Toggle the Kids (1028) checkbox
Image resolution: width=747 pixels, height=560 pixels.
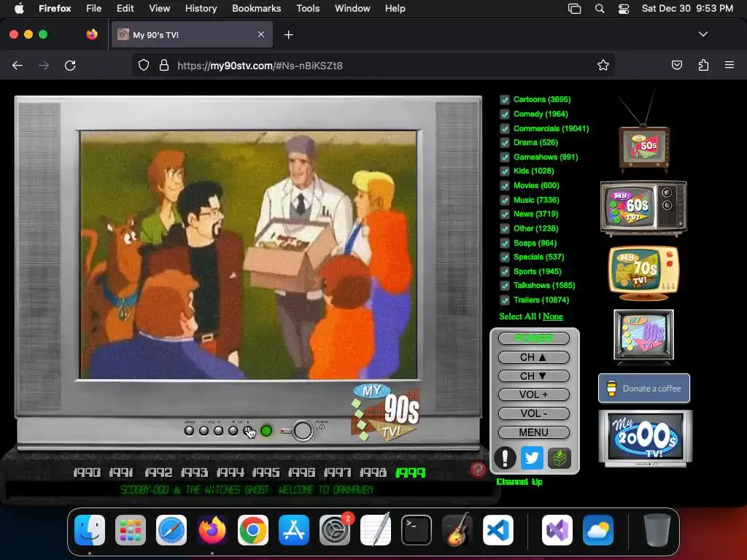505,171
